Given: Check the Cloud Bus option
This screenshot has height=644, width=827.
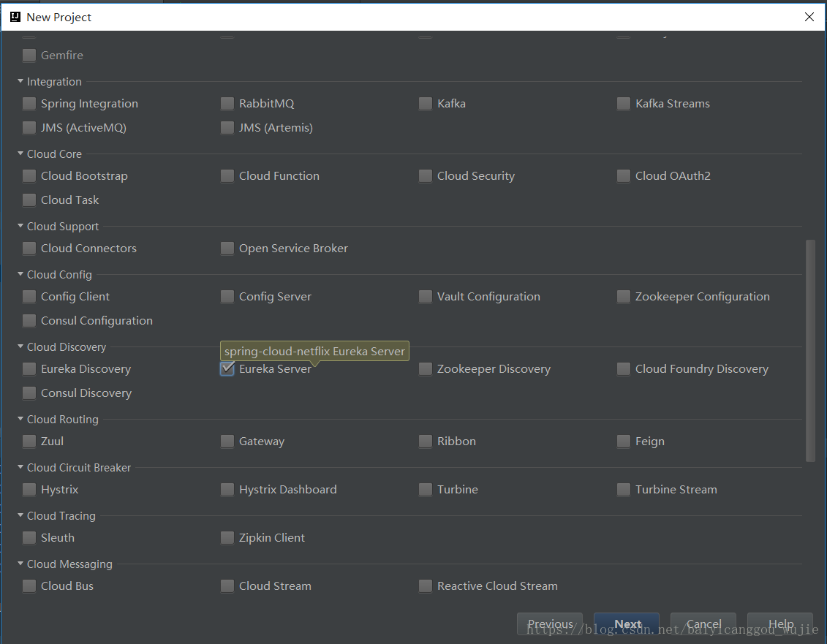Looking at the screenshot, I should coord(29,586).
